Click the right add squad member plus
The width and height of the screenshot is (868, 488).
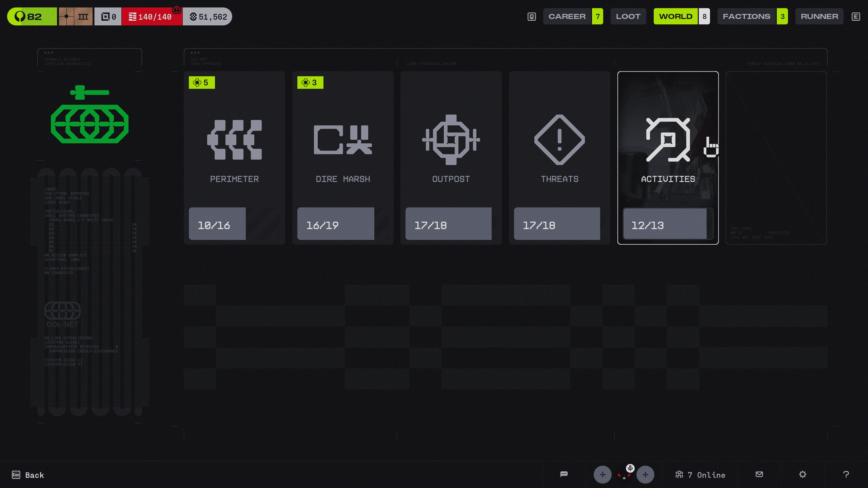coord(645,474)
